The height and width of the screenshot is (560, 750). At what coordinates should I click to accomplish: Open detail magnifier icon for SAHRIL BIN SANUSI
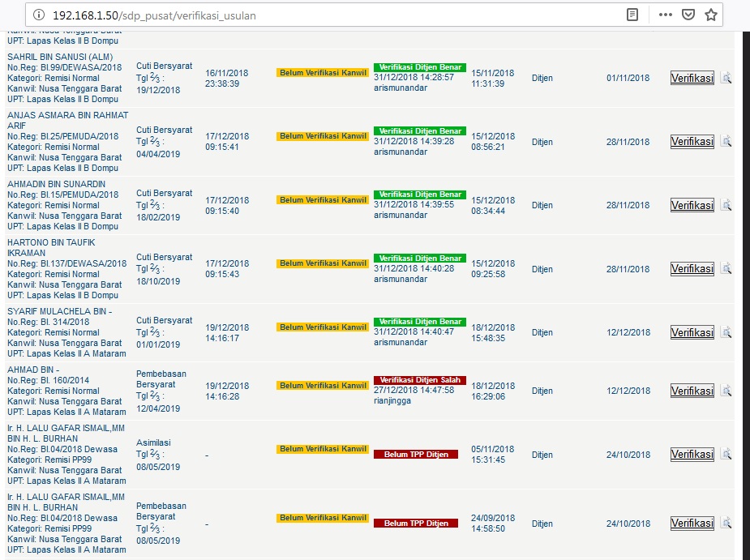(x=726, y=78)
